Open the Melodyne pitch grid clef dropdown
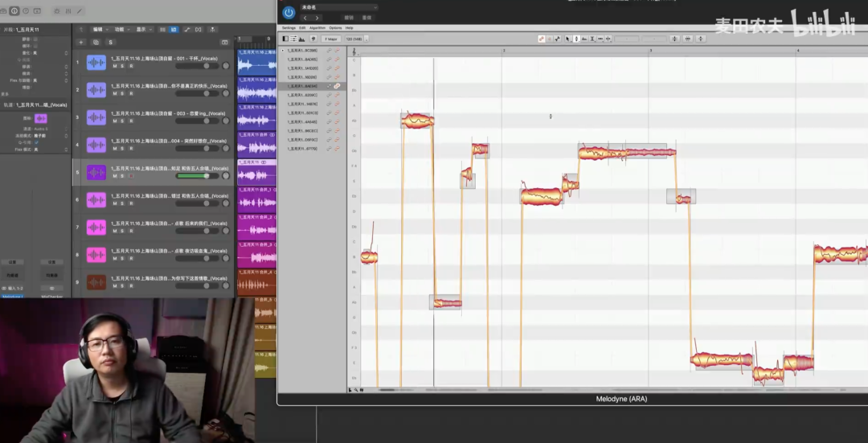This screenshot has height=443, width=868. pyautogui.click(x=354, y=51)
